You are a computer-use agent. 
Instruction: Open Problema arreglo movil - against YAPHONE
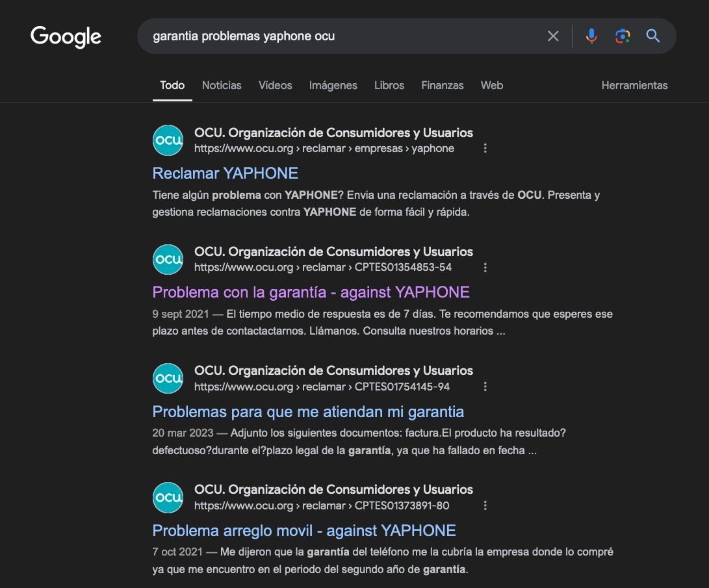(304, 531)
